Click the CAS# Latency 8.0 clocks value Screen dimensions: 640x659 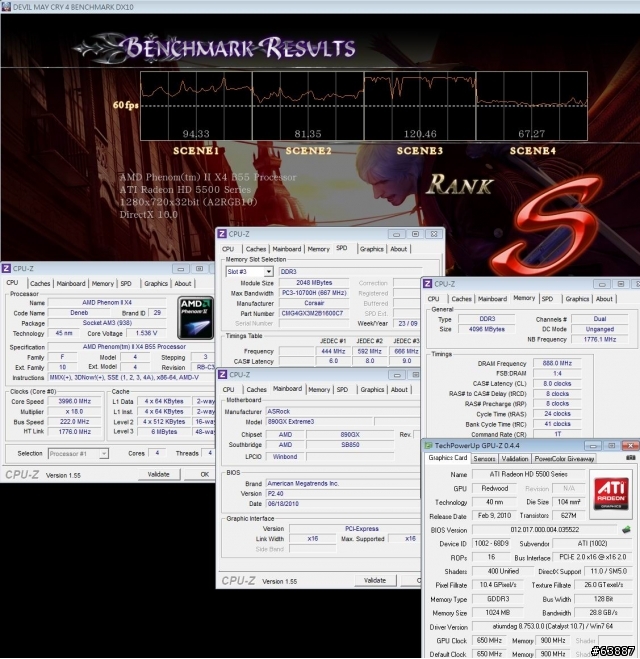[557, 383]
